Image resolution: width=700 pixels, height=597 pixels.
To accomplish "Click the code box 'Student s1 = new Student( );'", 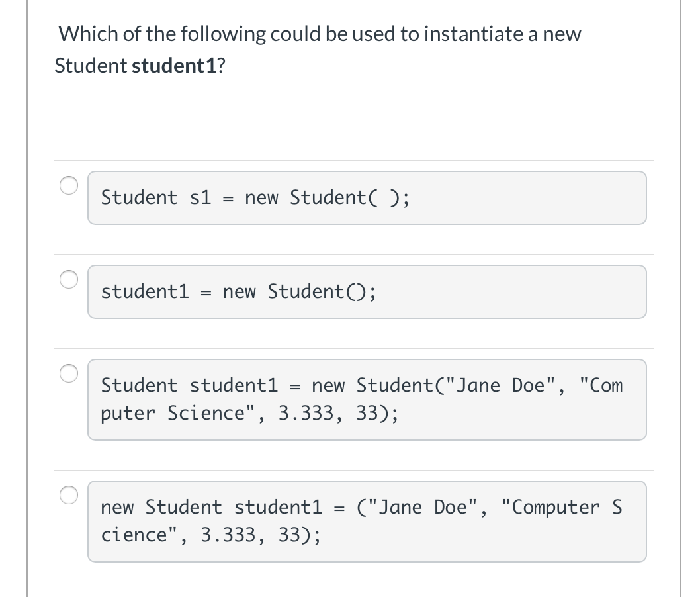I will pyautogui.click(x=367, y=197).
